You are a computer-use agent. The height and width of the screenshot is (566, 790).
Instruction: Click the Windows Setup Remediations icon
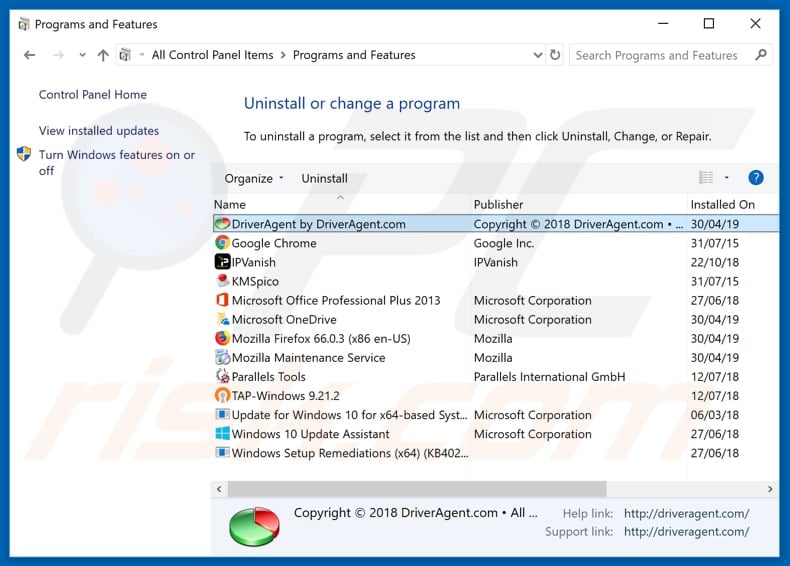point(222,453)
